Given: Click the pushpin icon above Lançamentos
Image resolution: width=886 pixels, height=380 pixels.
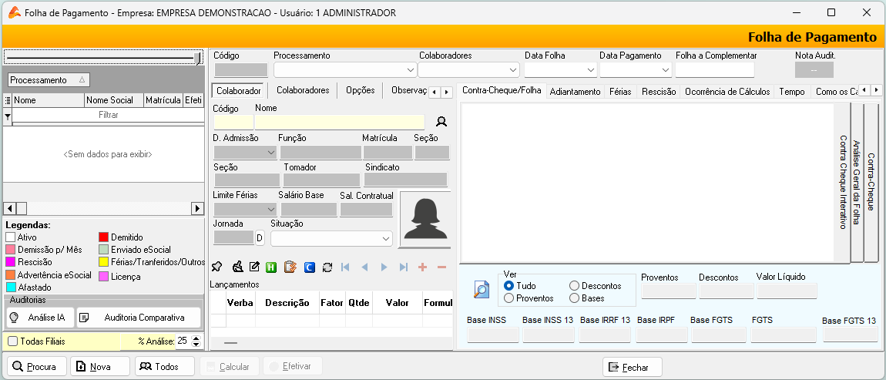Looking at the screenshot, I should [x=216, y=267].
